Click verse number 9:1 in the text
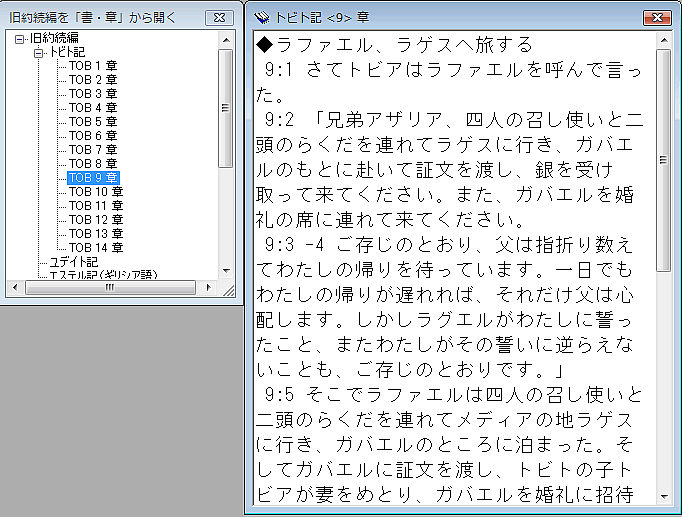Viewport: 682px width, 517px height. coord(279,70)
